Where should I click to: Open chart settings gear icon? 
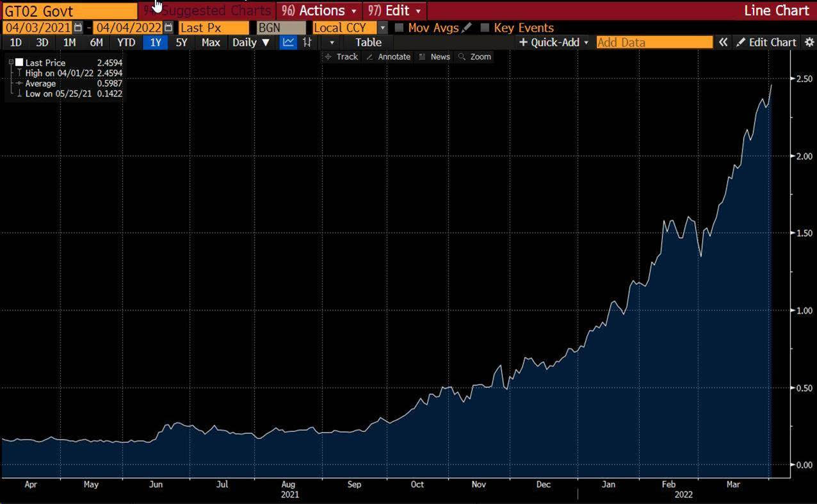point(809,42)
